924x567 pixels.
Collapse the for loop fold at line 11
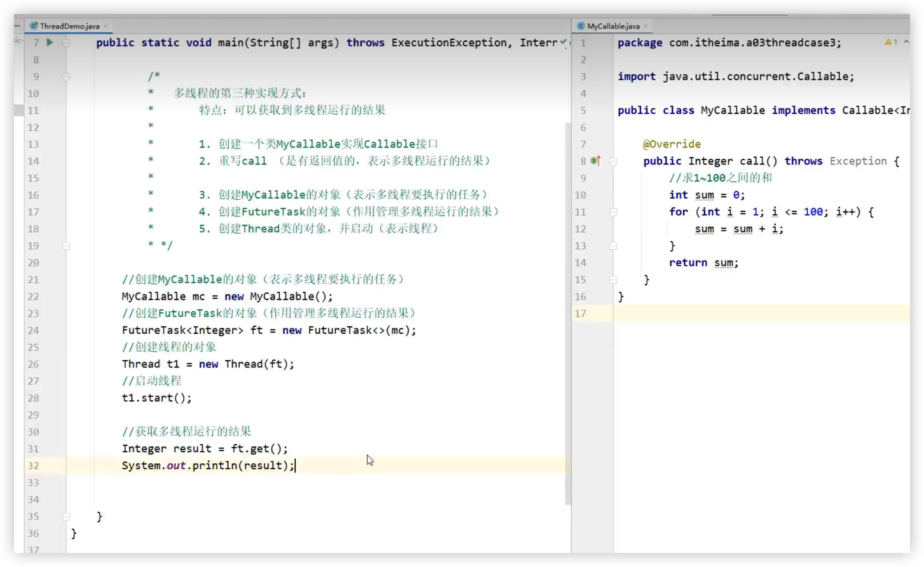click(613, 212)
